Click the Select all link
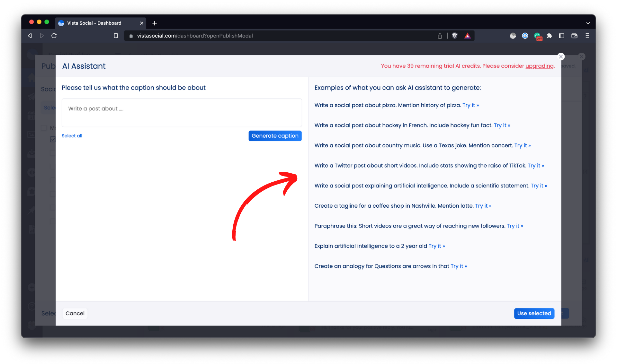The image size is (617, 364). pos(72,136)
